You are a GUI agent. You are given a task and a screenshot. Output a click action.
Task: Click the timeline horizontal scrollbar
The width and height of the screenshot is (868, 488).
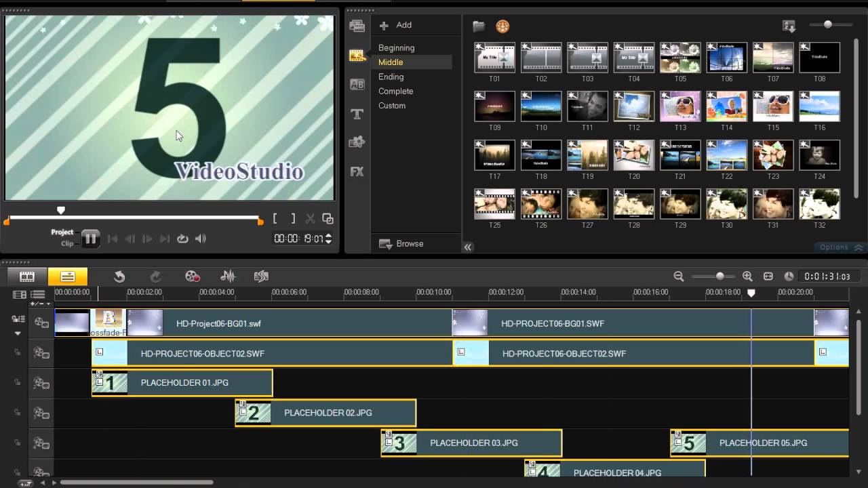pos(138,483)
